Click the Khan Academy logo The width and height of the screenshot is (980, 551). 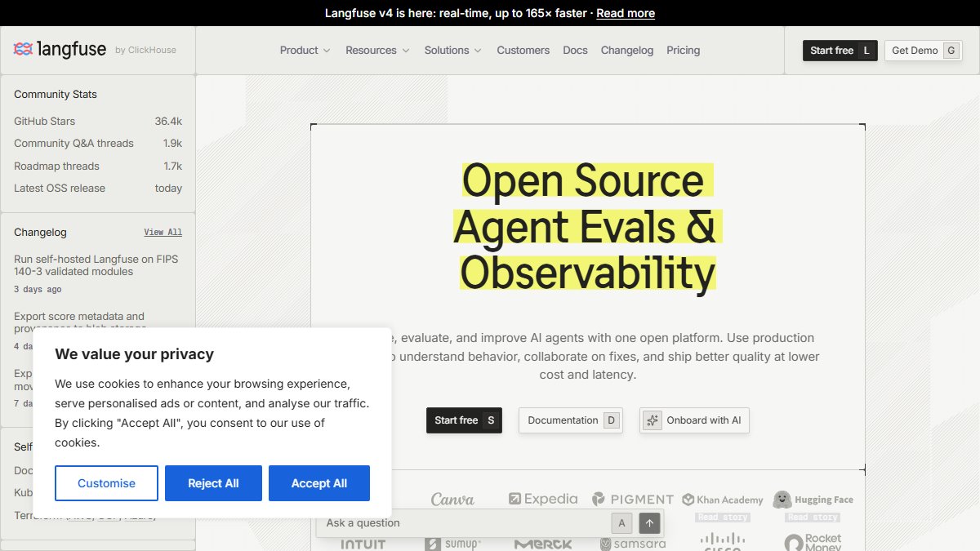coord(723,500)
